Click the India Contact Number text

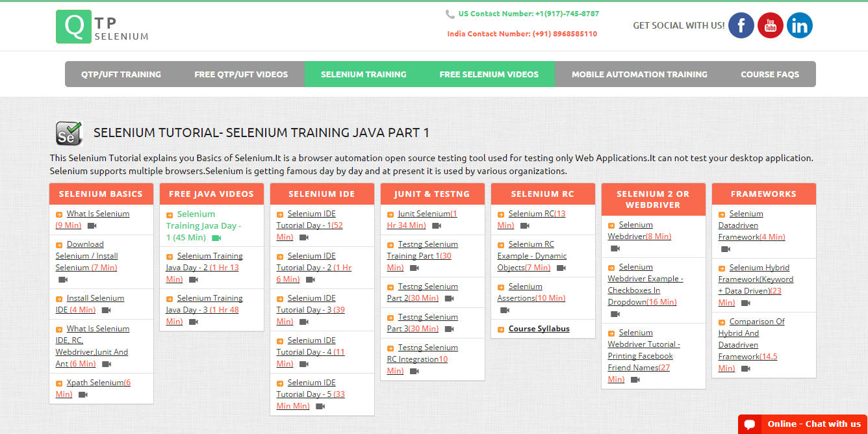(522, 34)
